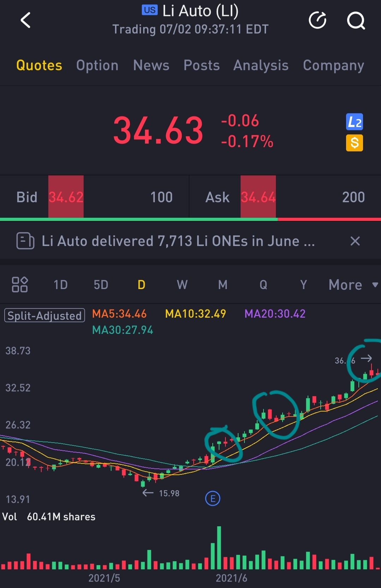Tap the Li Auto (LI) title
The width and height of the screenshot is (381, 588).
tap(200, 11)
